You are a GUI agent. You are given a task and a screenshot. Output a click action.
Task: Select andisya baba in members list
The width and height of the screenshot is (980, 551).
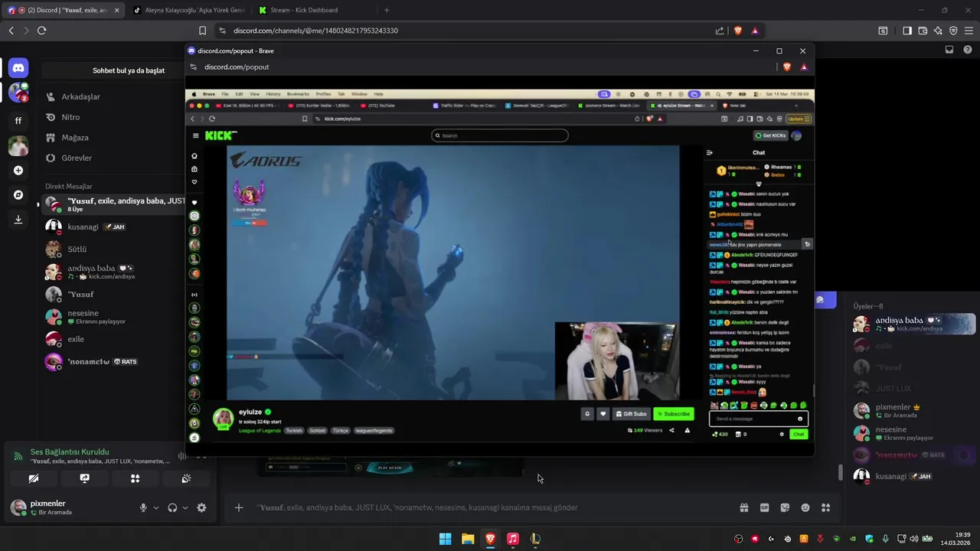point(913,324)
